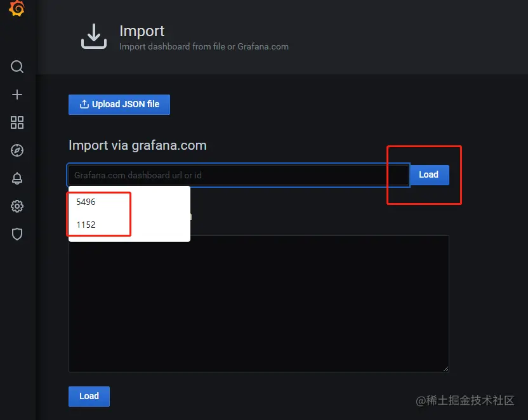Open the Create plus menu icon
Image resolution: width=528 pixels, height=420 pixels.
(x=17, y=95)
